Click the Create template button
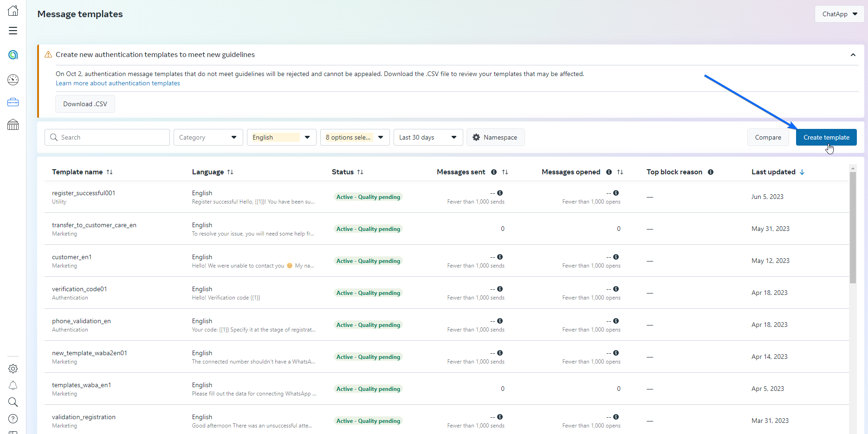The image size is (868, 434). pyautogui.click(x=826, y=137)
